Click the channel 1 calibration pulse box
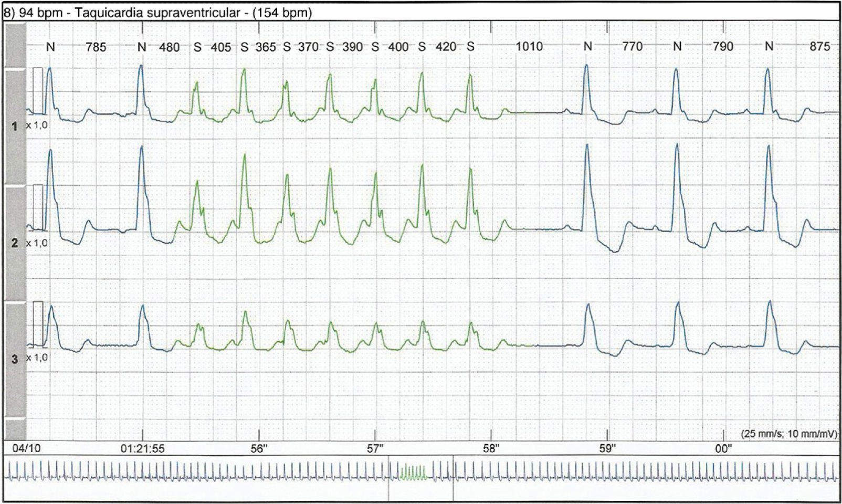The width and height of the screenshot is (842, 504). [38, 90]
